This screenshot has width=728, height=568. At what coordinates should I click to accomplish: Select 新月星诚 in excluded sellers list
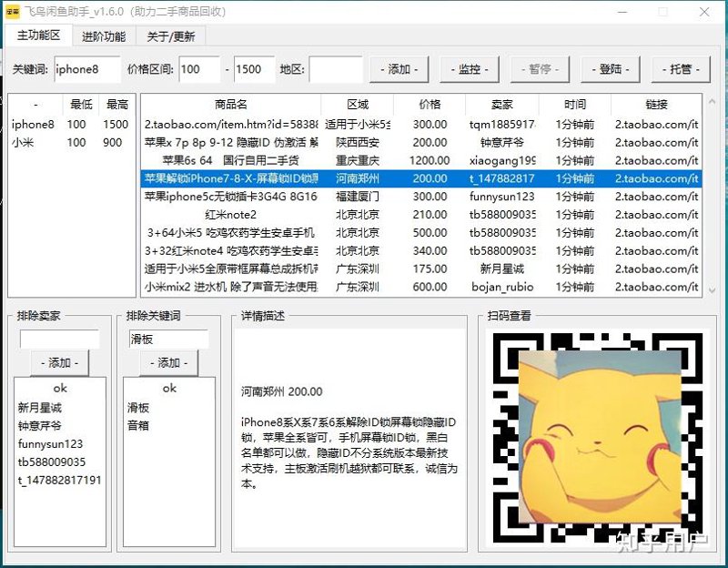click(39, 408)
